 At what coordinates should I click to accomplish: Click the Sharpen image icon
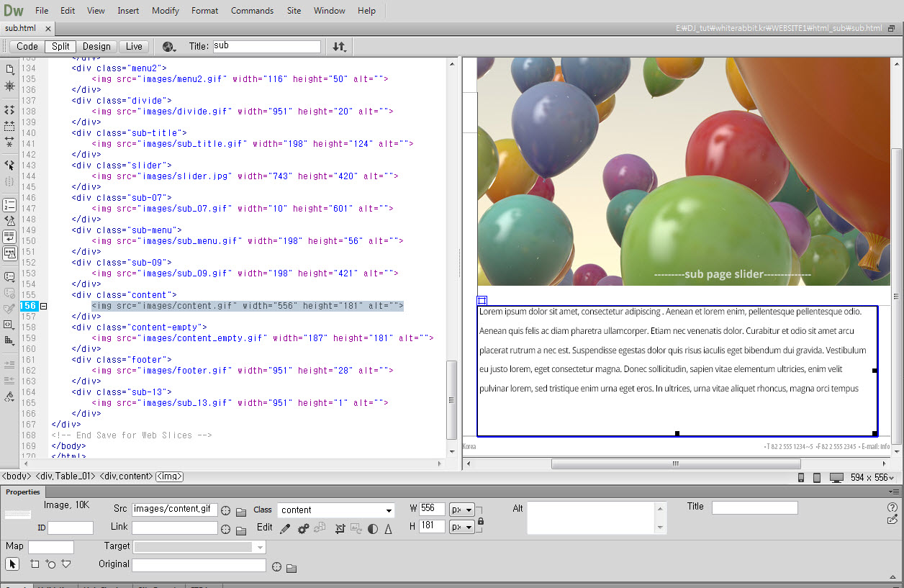(389, 529)
